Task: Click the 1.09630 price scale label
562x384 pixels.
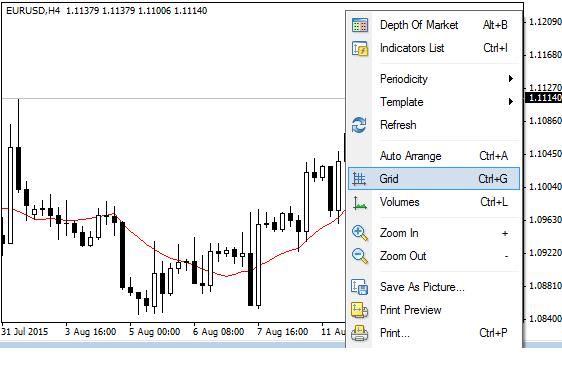Action: (x=545, y=219)
